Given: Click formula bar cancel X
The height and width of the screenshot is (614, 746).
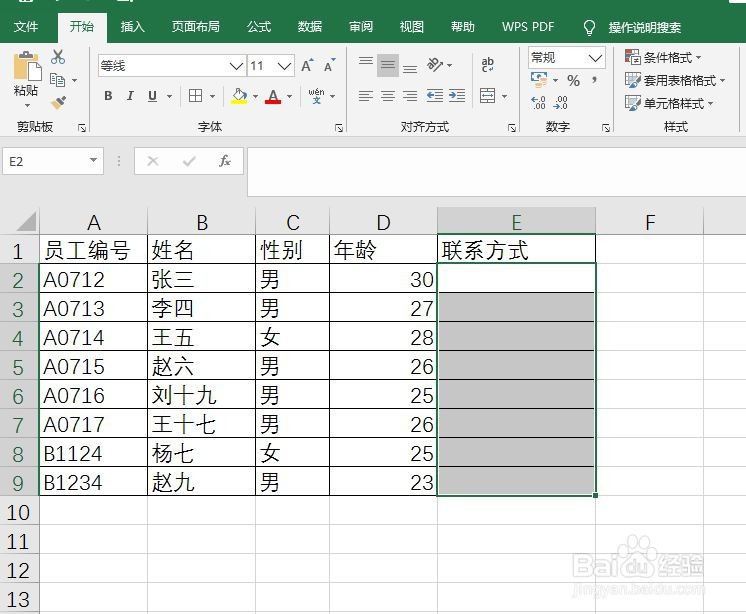Looking at the screenshot, I should (153, 161).
